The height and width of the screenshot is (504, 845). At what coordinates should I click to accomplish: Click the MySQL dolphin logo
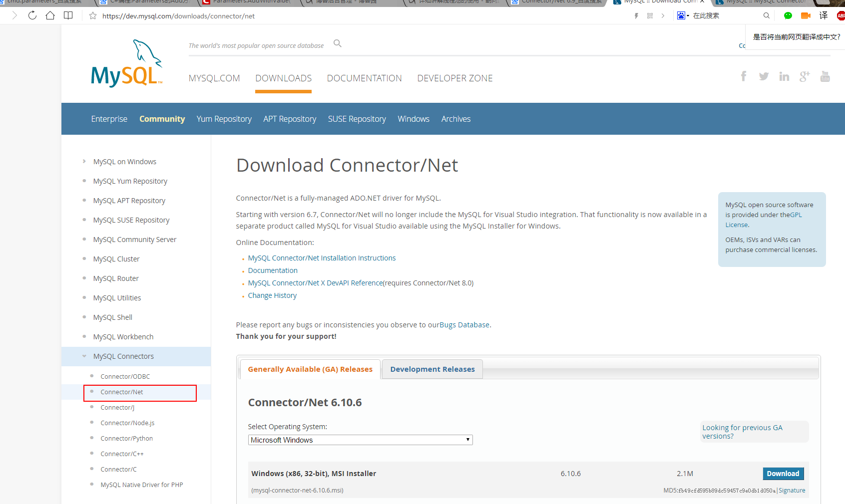[127, 63]
